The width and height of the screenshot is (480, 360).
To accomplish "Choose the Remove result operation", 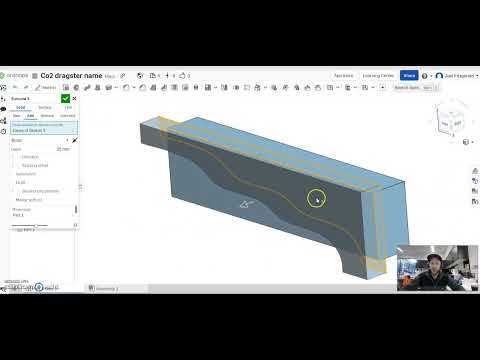I will coord(47,116).
